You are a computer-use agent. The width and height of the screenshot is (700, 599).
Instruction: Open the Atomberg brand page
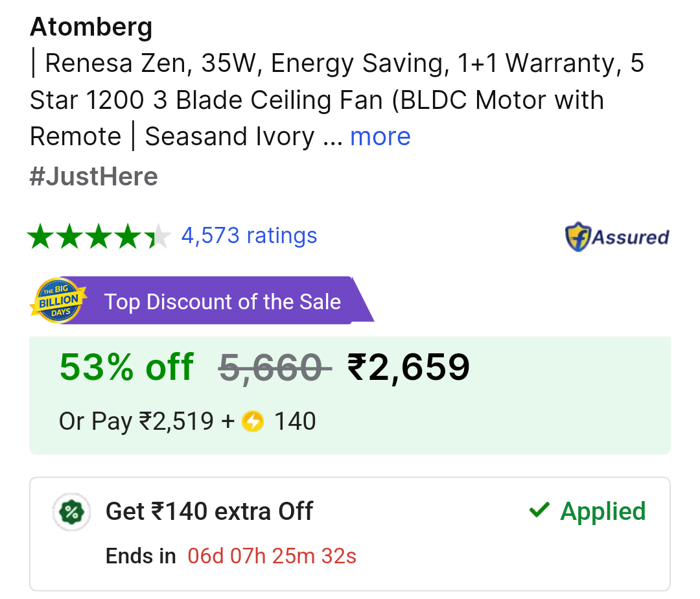pos(90,27)
